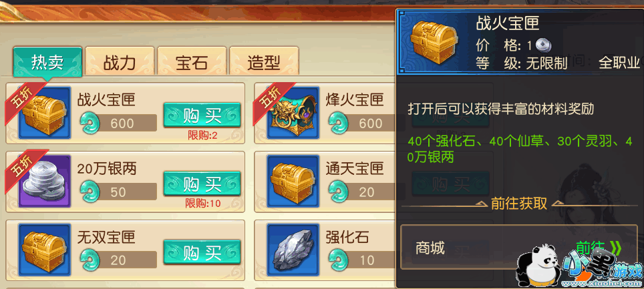
Task: Select the 宝石 tab
Action: coord(192,62)
